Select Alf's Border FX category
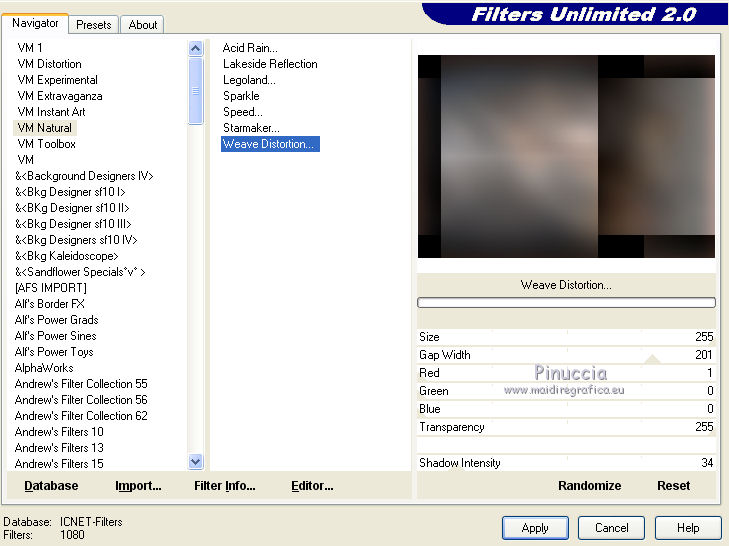 click(x=50, y=304)
